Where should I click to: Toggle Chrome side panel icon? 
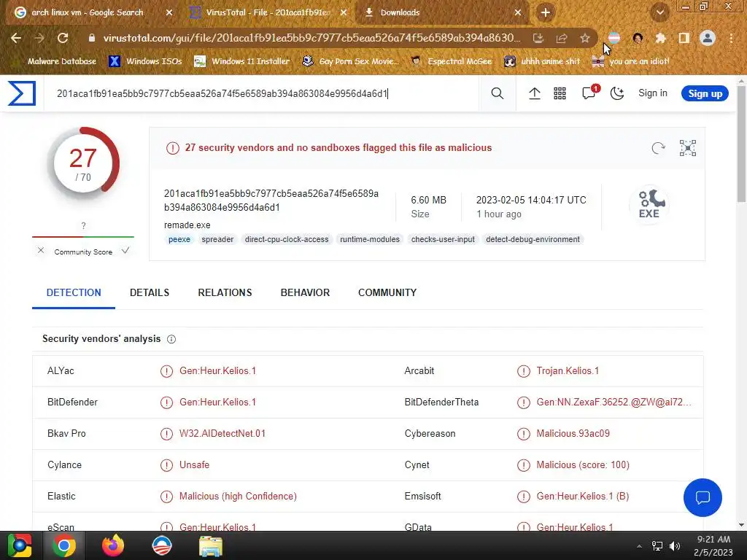[684, 38]
